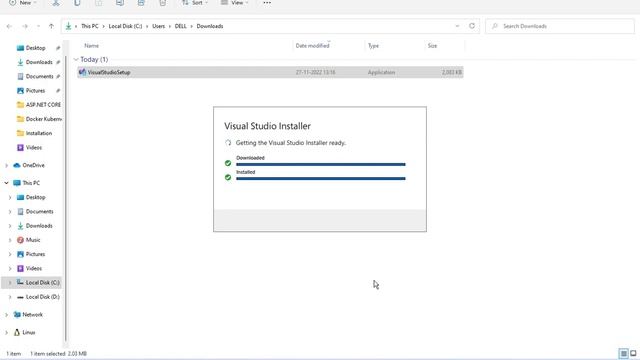Select Local Disk (D:) in navigation pane
This screenshot has width=640, height=360.
pyautogui.click(x=38, y=297)
